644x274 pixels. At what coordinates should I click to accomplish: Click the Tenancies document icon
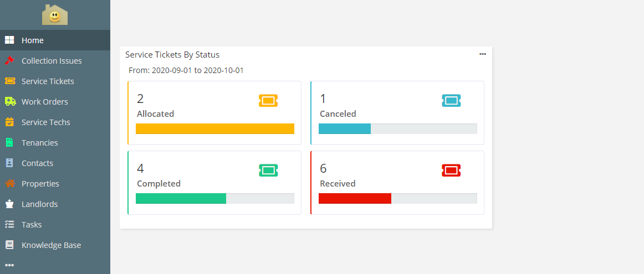point(9,143)
